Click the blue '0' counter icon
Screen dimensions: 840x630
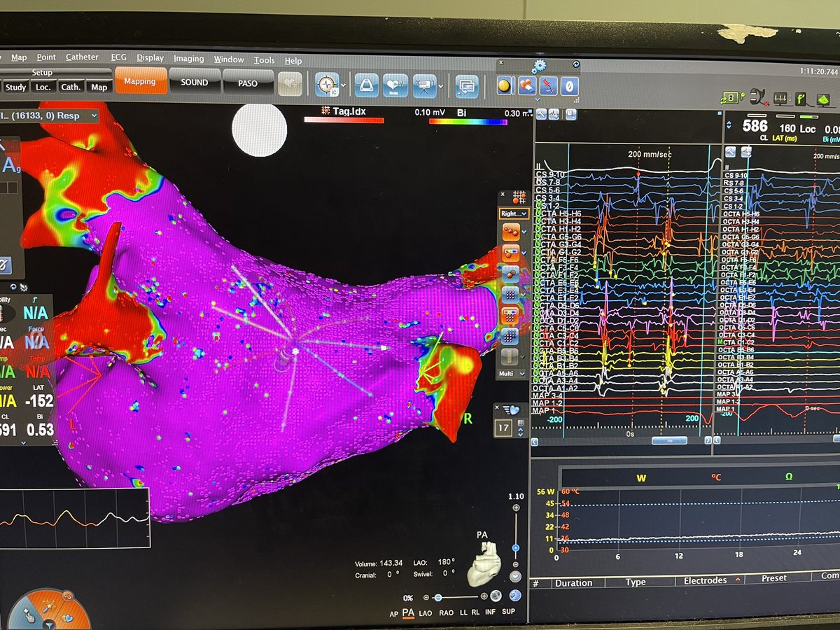tap(570, 85)
